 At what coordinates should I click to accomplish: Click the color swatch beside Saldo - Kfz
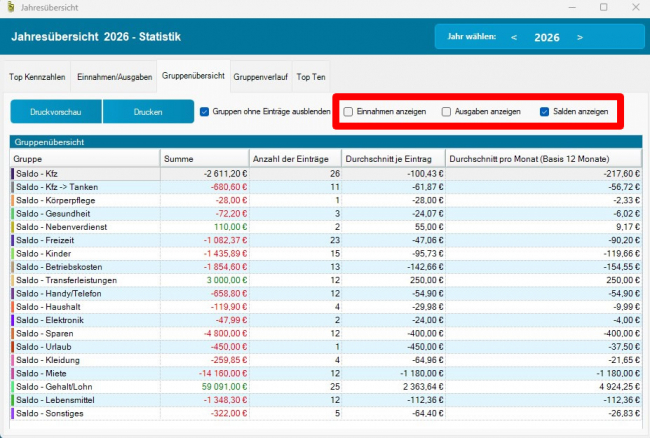point(13,174)
